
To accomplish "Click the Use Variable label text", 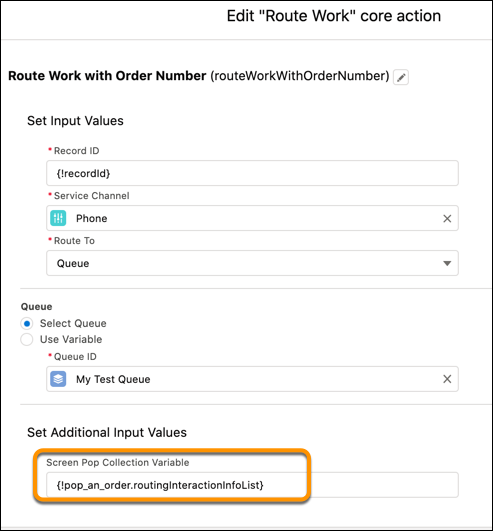I will click(71, 339).
